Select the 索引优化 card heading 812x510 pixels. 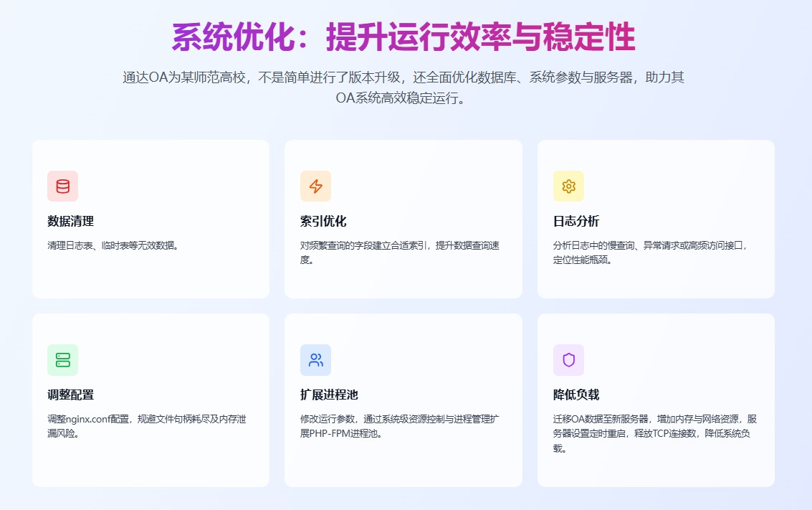click(323, 221)
